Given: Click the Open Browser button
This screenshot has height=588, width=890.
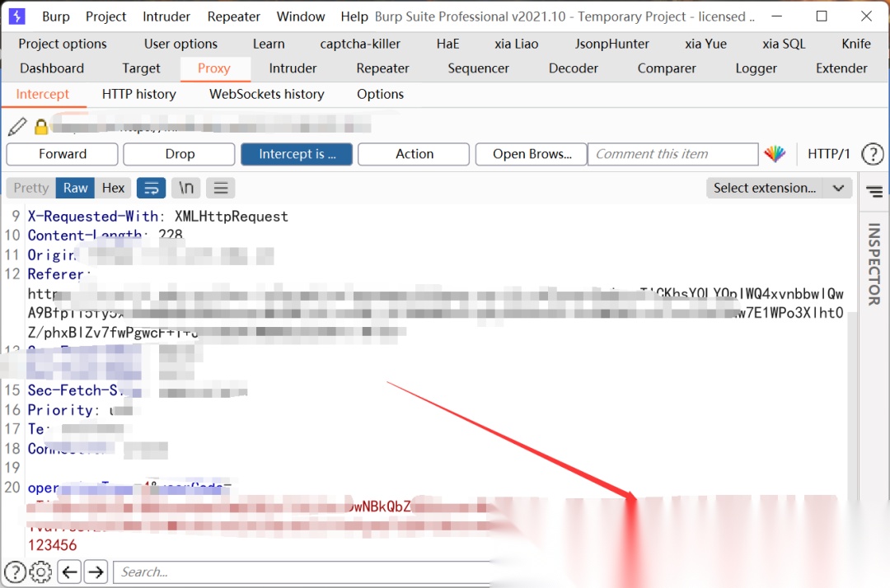Looking at the screenshot, I should (x=532, y=154).
